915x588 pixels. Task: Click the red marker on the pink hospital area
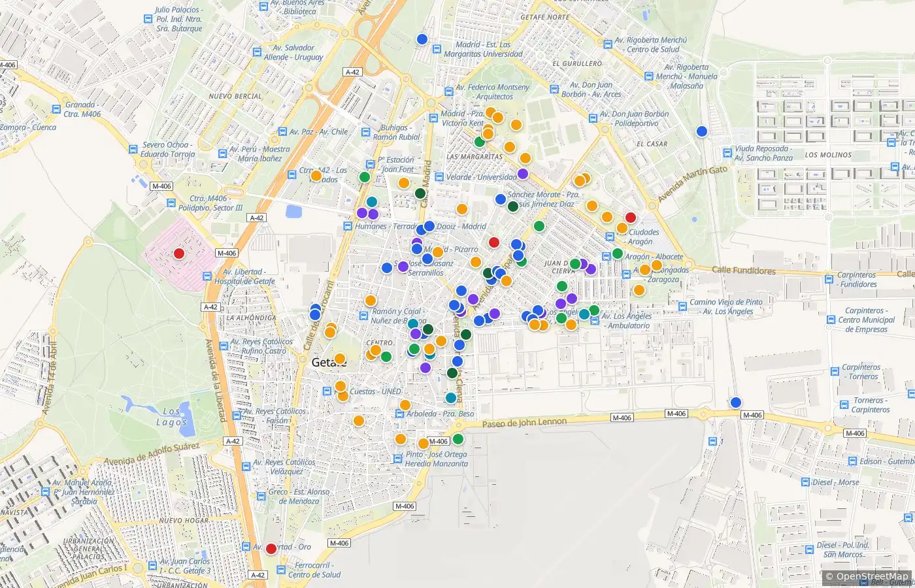point(178,253)
